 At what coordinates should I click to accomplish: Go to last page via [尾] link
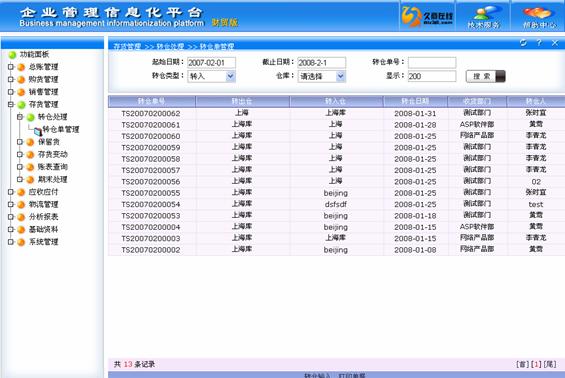tap(550, 364)
